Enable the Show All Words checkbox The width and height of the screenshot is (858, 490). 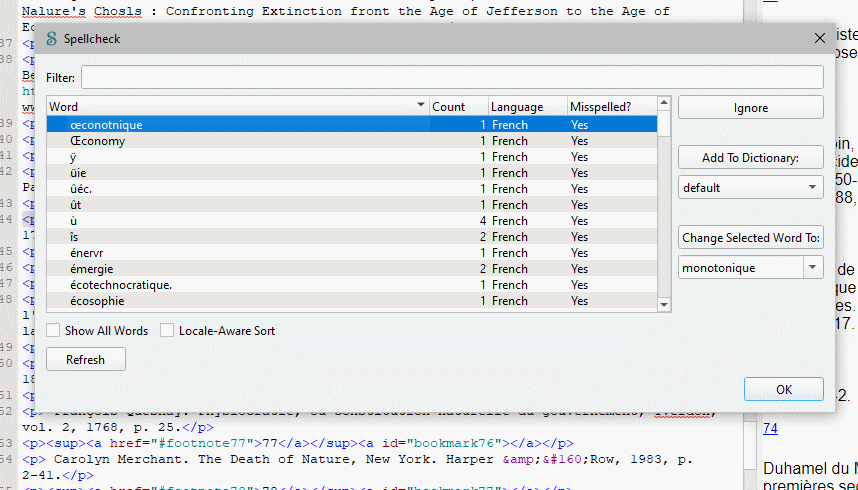click(x=54, y=331)
